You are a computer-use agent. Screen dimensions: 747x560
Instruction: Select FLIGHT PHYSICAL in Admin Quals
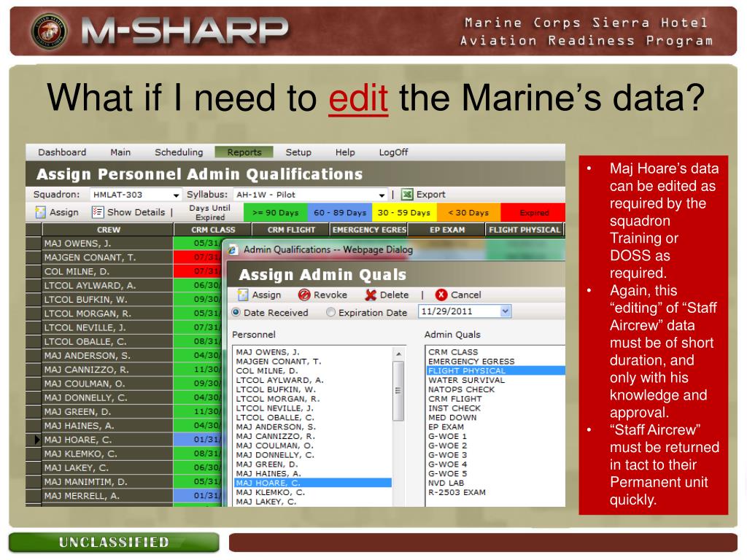pos(495,370)
